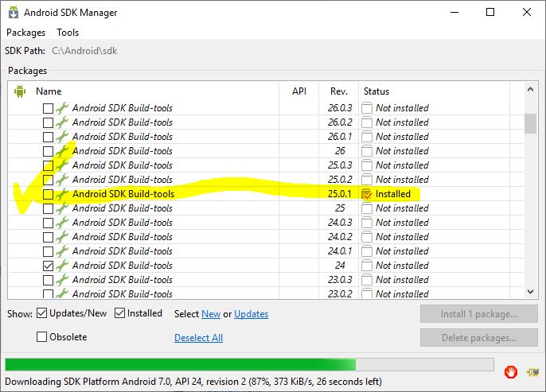Click the Name column header
The height and width of the screenshot is (392, 546).
[49, 91]
